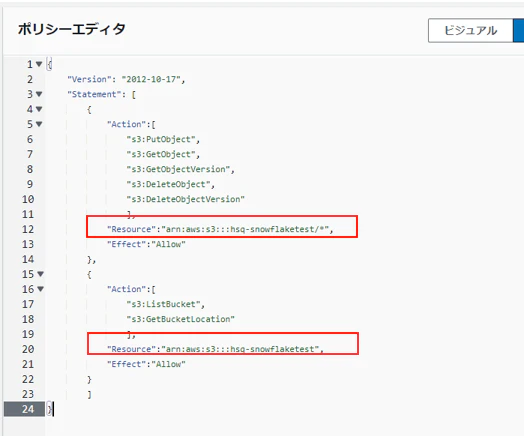Click the "s3:PutObject" entry
Image resolution: width=524 pixels, height=436 pixels.
(x=163, y=139)
